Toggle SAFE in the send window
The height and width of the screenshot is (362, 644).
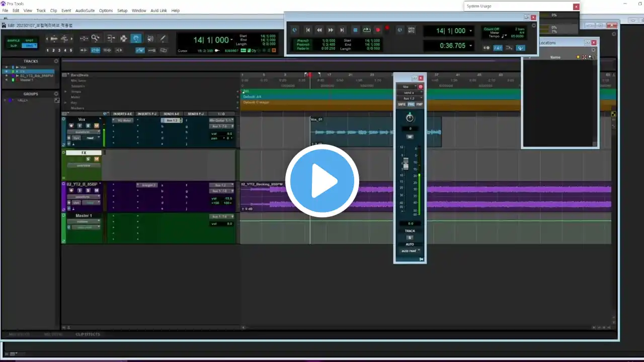pos(402,104)
